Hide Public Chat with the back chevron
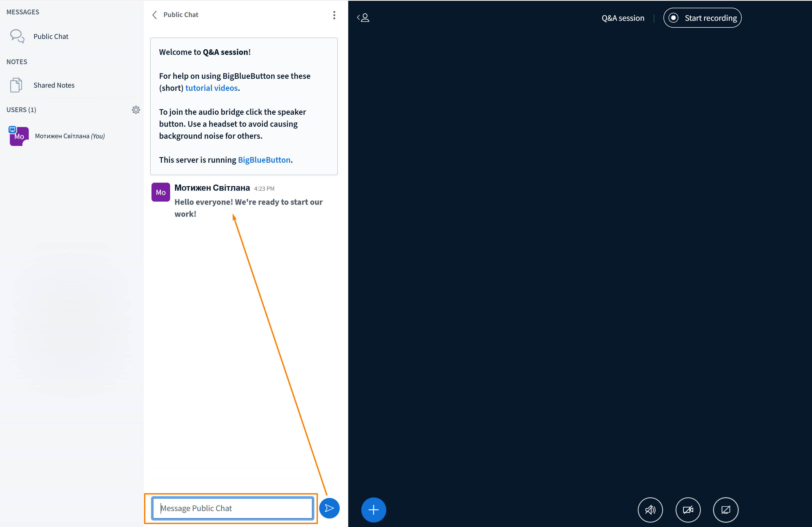Image resolution: width=812 pixels, height=527 pixels. pyautogui.click(x=155, y=15)
